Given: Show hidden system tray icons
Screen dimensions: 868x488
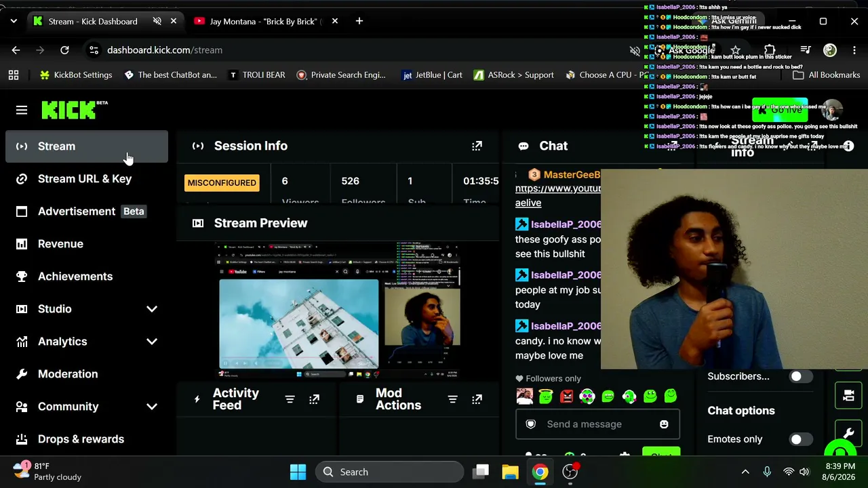Looking at the screenshot, I should (745, 472).
